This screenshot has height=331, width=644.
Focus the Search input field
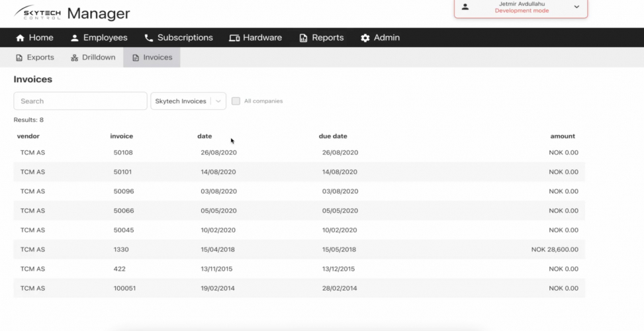pyautogui.click(x=81, y=101)
